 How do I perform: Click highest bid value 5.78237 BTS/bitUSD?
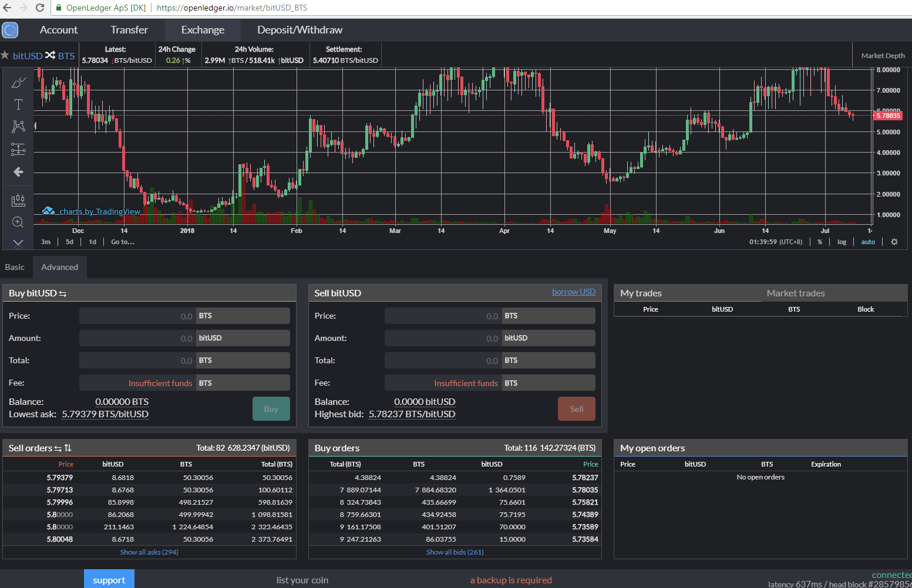(x=412, y=414)
